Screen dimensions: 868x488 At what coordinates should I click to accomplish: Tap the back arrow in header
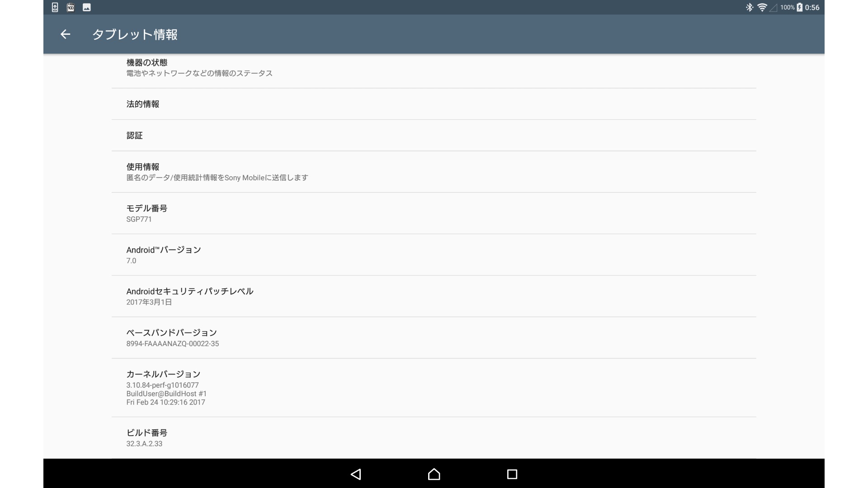click(x=66, y=34)
